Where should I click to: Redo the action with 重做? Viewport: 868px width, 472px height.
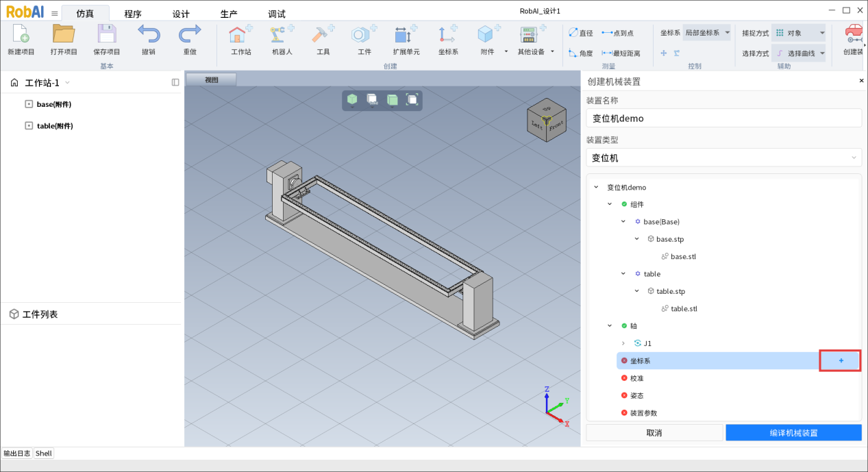coord(190,34)
